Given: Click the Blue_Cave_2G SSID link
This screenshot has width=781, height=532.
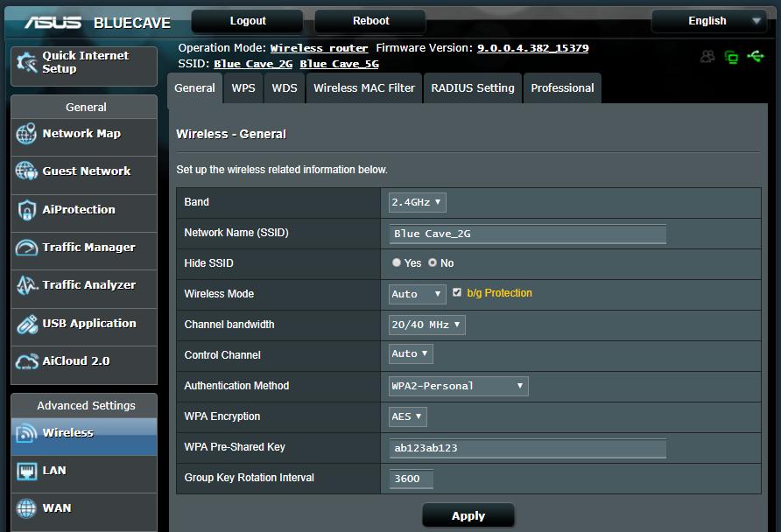Looking at the screenshot, I should click(253, 64).
